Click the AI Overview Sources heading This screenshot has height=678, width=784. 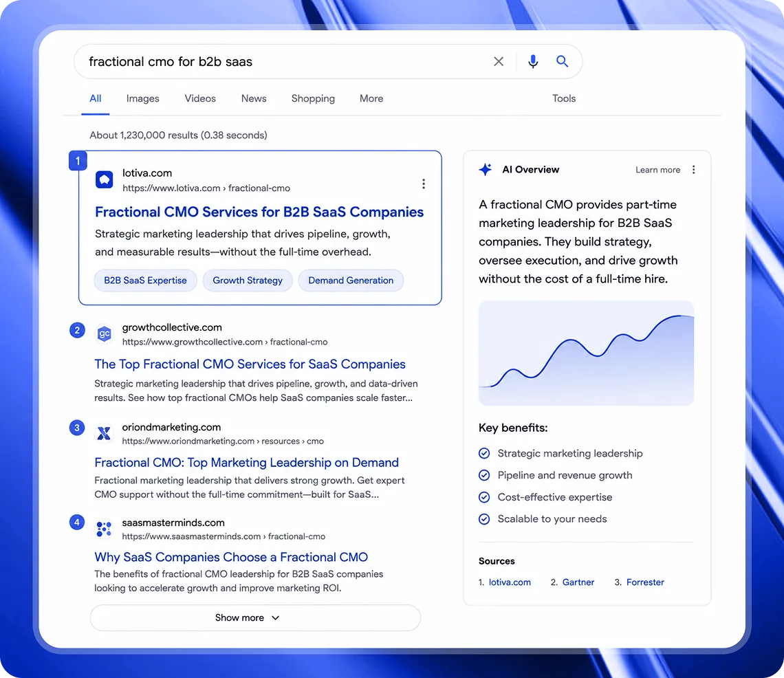coord(497,561)
